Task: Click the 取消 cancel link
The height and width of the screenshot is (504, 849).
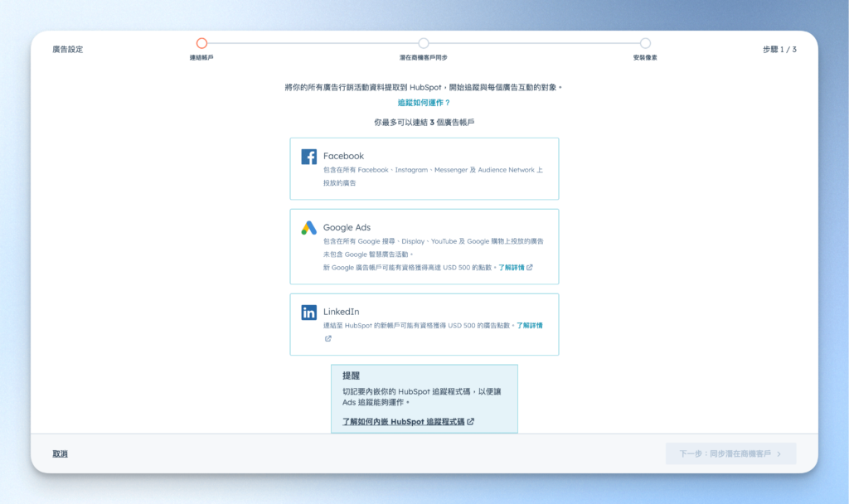Action: coord(60,454)
